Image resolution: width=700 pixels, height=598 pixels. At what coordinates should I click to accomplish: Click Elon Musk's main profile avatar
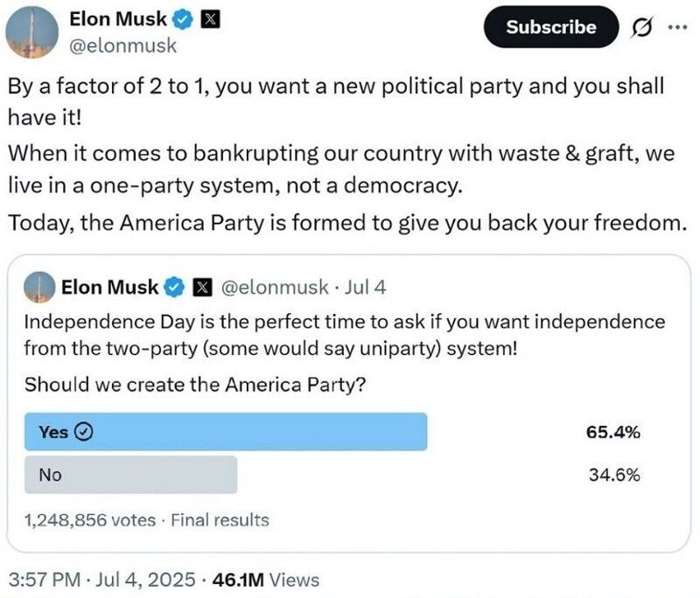click(29, 30)
